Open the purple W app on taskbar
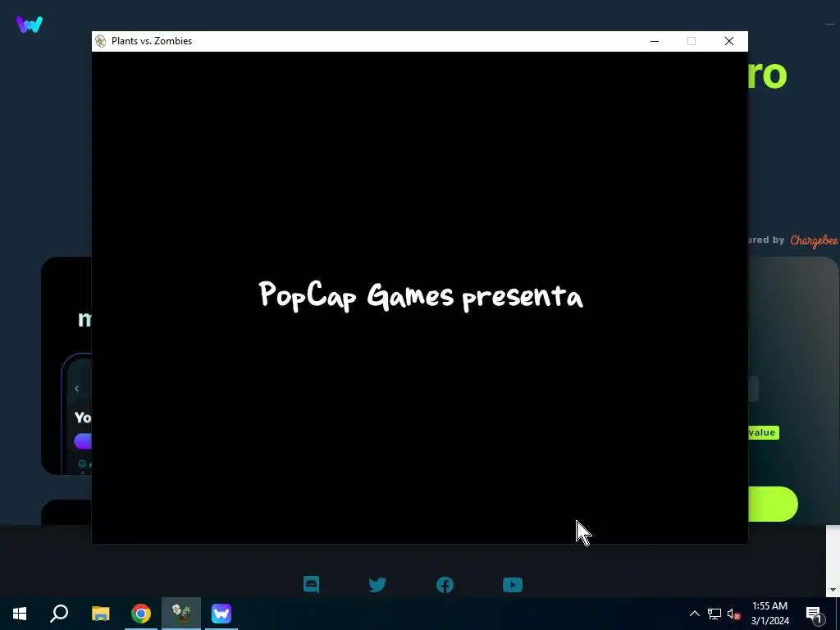Image resolution: width=840 pixels, height=630 pixels. (221, 614)
